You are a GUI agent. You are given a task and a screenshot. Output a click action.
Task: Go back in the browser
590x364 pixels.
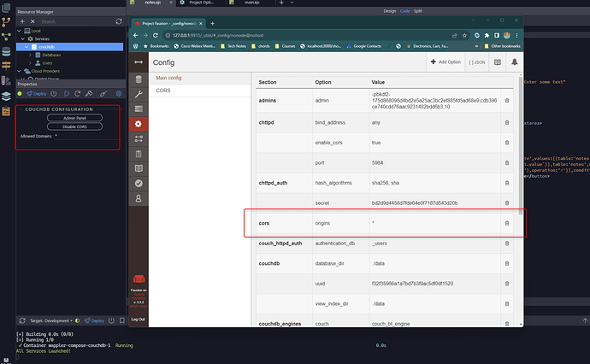[136, 35]
